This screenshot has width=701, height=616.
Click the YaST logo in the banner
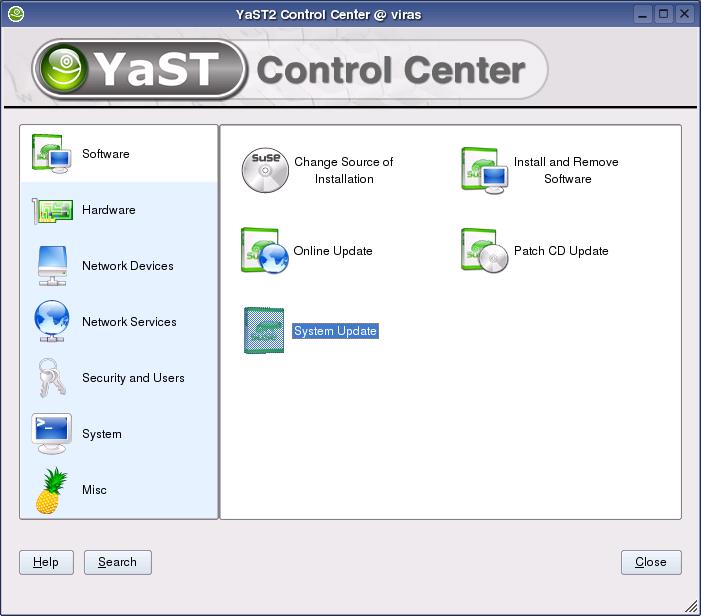pyautogui.click(x=139, y=69)
